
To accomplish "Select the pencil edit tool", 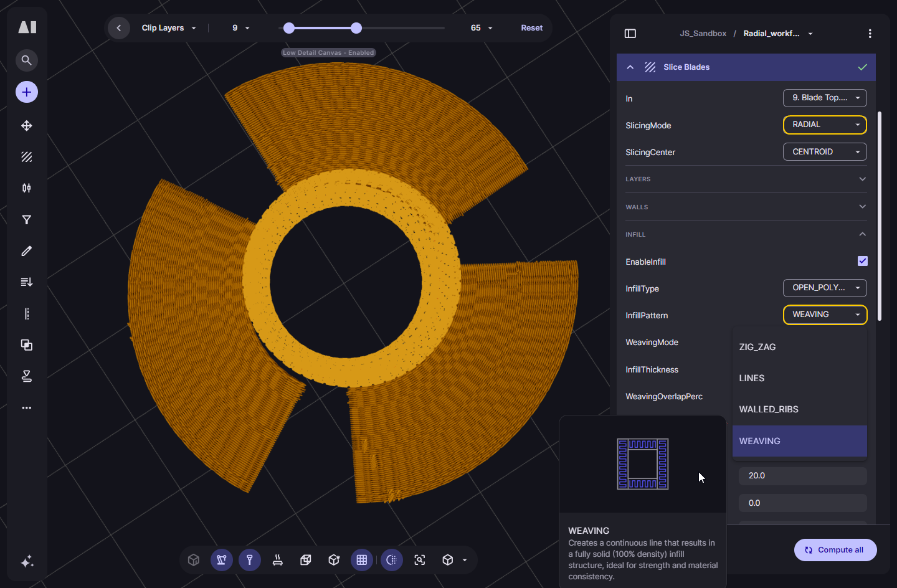I will coord(27,251).
